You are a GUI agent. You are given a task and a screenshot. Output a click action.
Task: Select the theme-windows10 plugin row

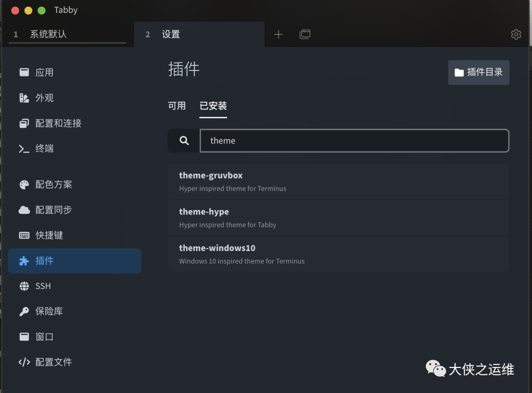(338, 254)
